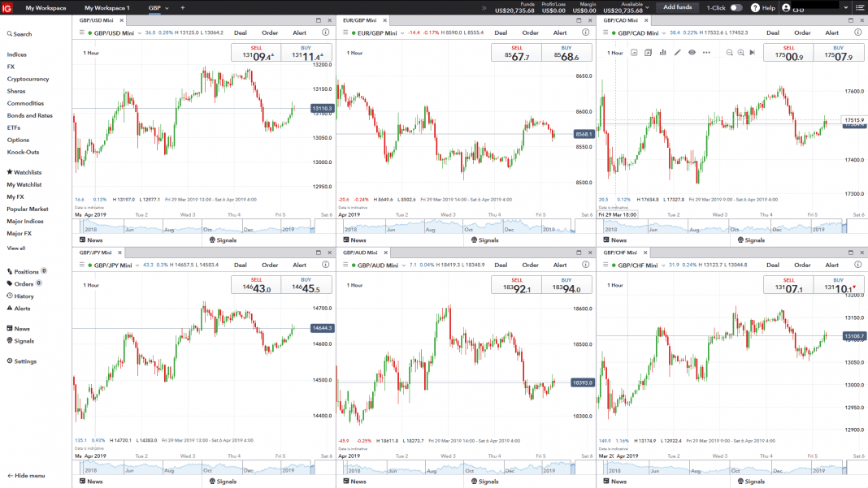
Task: Click the plus icon to add workspace
Action: 182,7
